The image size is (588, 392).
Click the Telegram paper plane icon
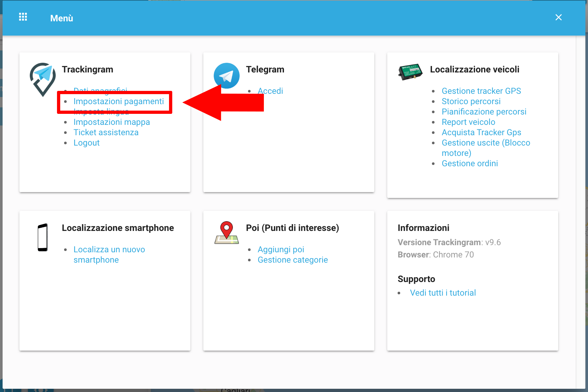point(227,76)
